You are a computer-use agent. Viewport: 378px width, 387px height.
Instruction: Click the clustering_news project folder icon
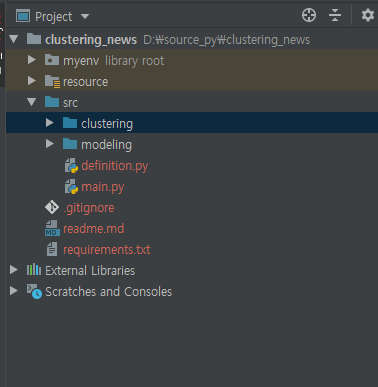click(34, 39)
